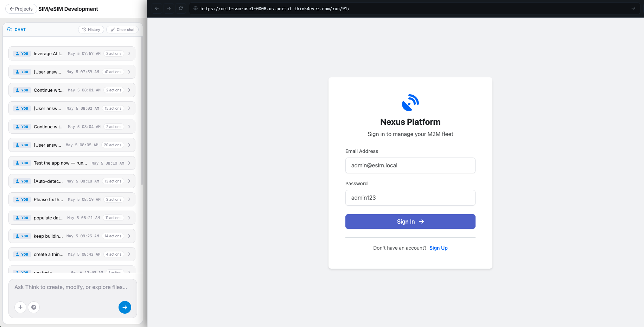Expand the 'keep buildin...' message chevron

point(129,236)
